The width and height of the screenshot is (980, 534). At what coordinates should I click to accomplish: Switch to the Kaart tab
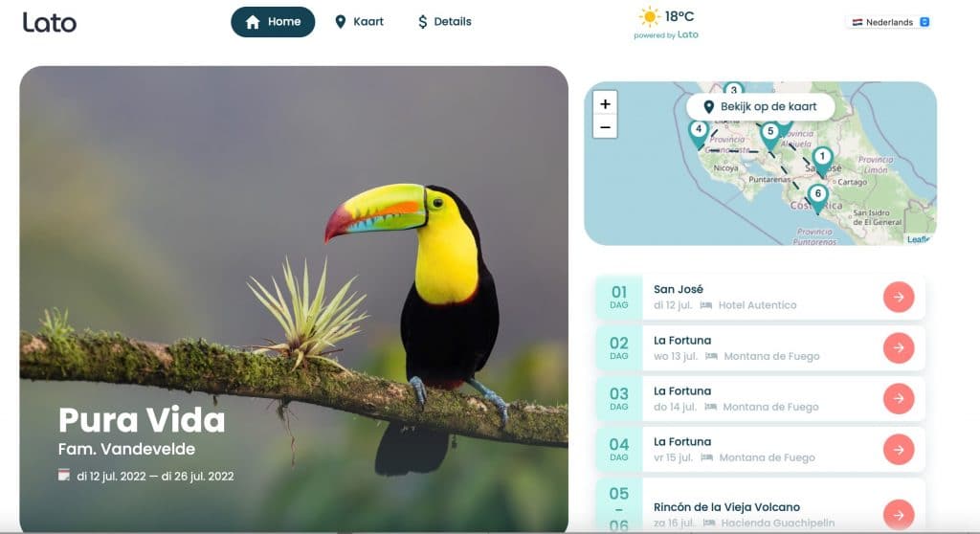pos(360,22)
